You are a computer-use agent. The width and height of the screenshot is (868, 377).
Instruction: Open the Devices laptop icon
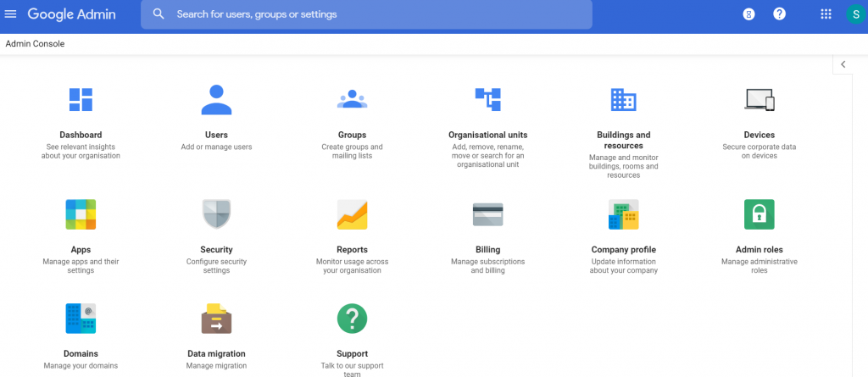(759, 100)
